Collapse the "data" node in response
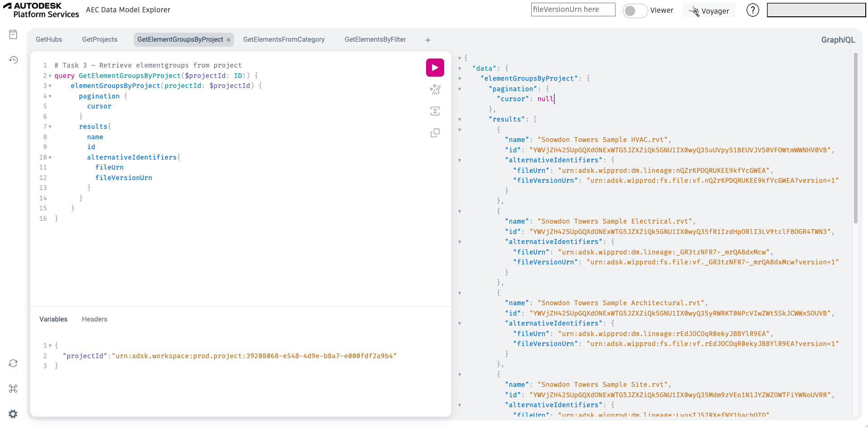868x443 pixels. (460, 69)
